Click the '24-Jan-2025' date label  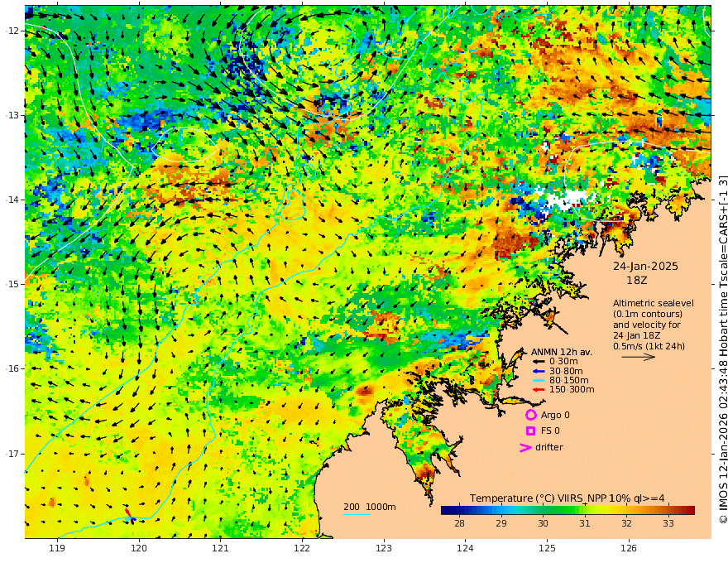pyautogui.click(x=645, y=266)
